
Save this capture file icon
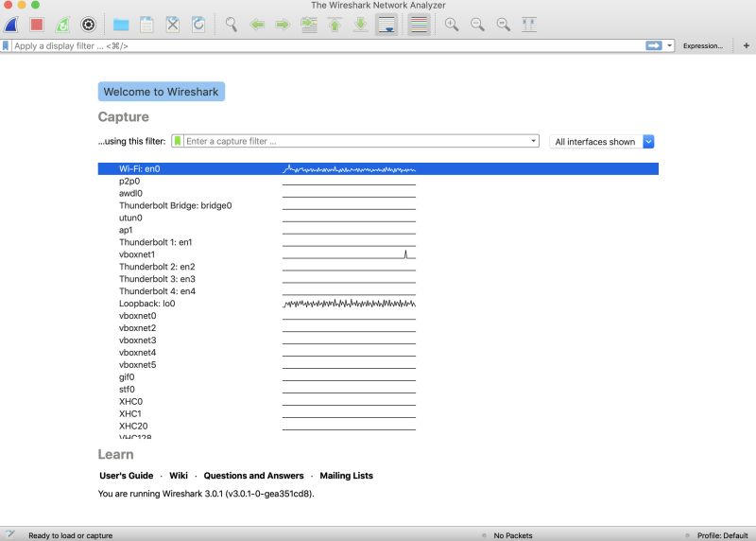coord(146,25)
